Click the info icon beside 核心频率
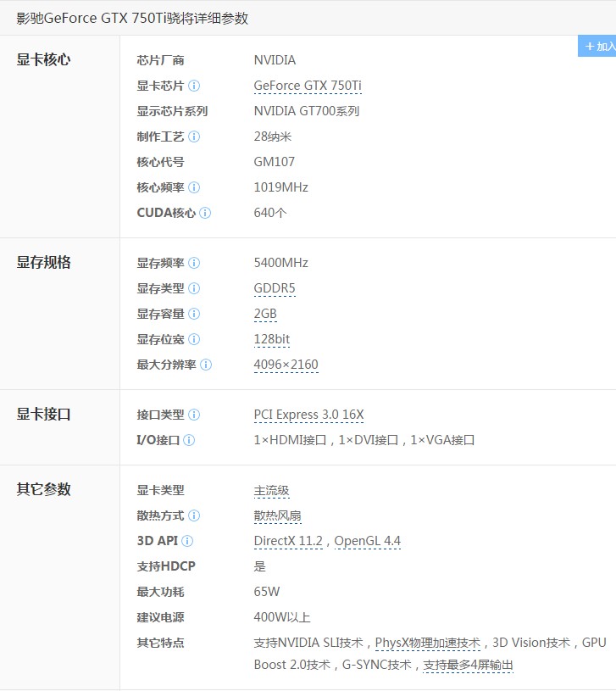The height and width of the screenshot is (691, 616). click(194, 187)
